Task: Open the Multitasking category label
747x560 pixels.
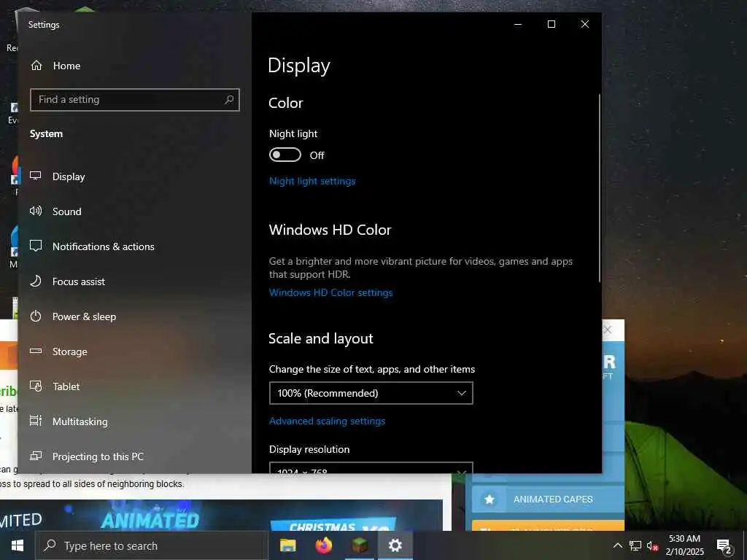Action: coord(80,421)
